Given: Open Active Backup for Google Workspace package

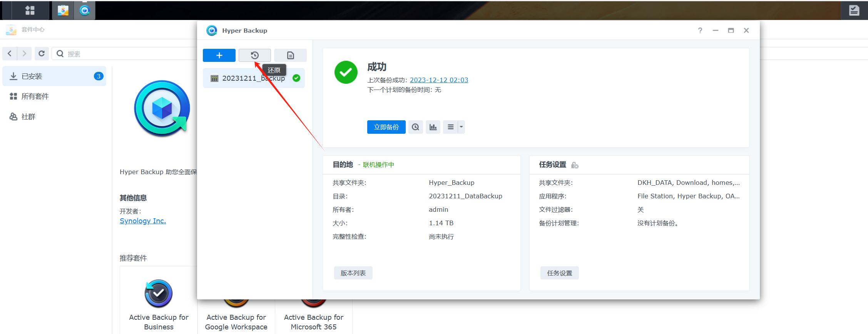Looking at the screenshot, I should pos(236,317).
